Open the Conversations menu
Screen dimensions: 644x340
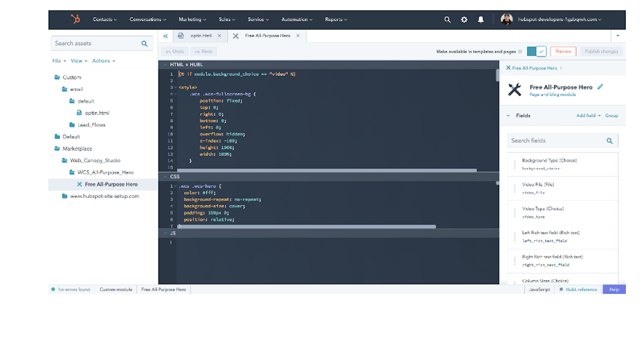click(x=148, y=20)
